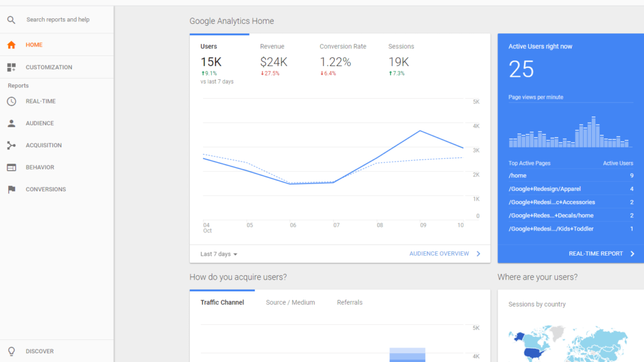Click the traffic channel stacked bar
This screenshot has width=644, height=362.
pyautogui.click(x=408, y=355)
